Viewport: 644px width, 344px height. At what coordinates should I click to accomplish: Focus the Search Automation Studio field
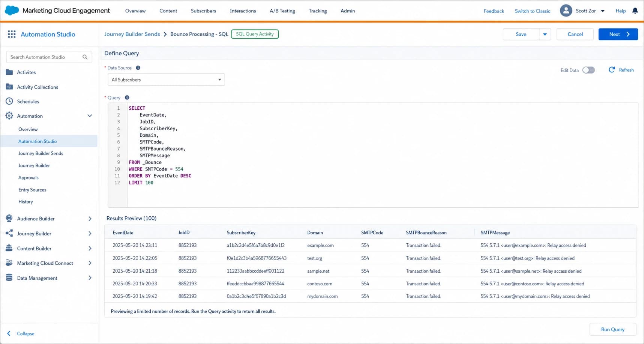coord(49,57)
